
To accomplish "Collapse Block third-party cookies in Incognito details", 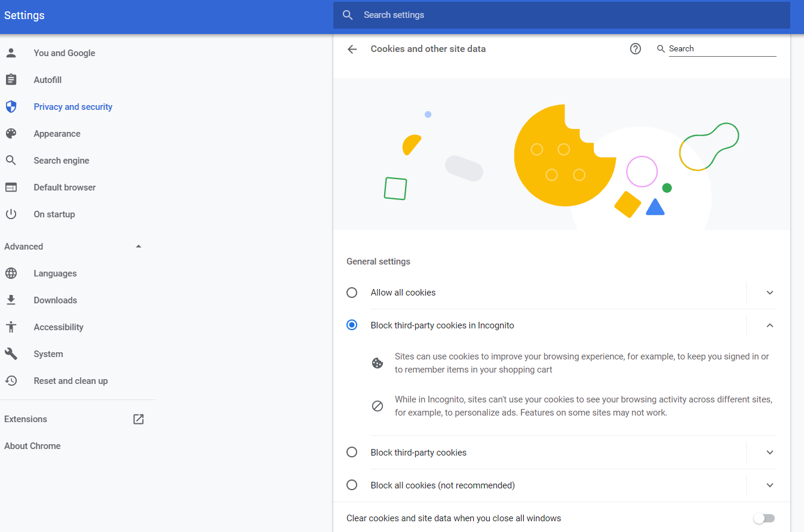I will 770,325.
